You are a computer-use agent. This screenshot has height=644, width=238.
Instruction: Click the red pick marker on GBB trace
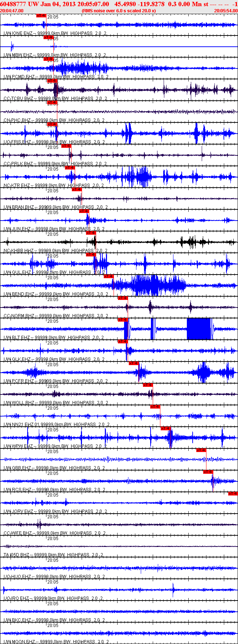[201, 450]
